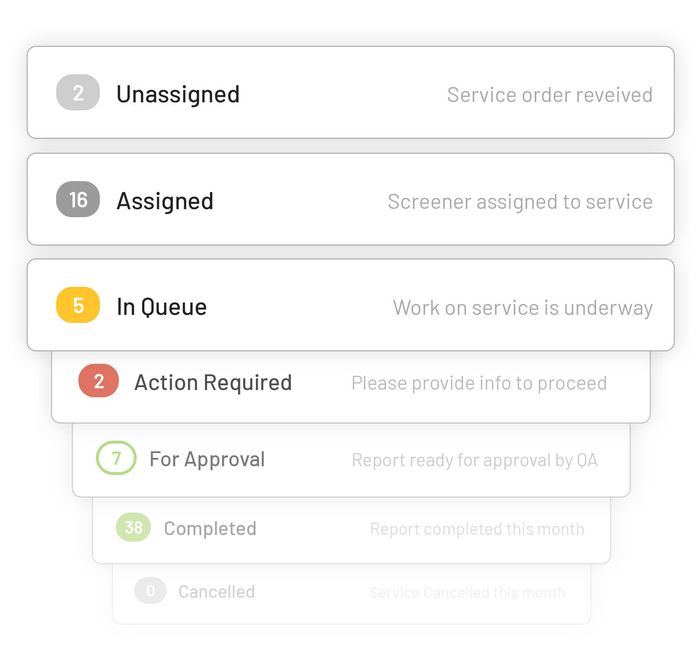Click 'Report completed this month' description

(477, 529)
